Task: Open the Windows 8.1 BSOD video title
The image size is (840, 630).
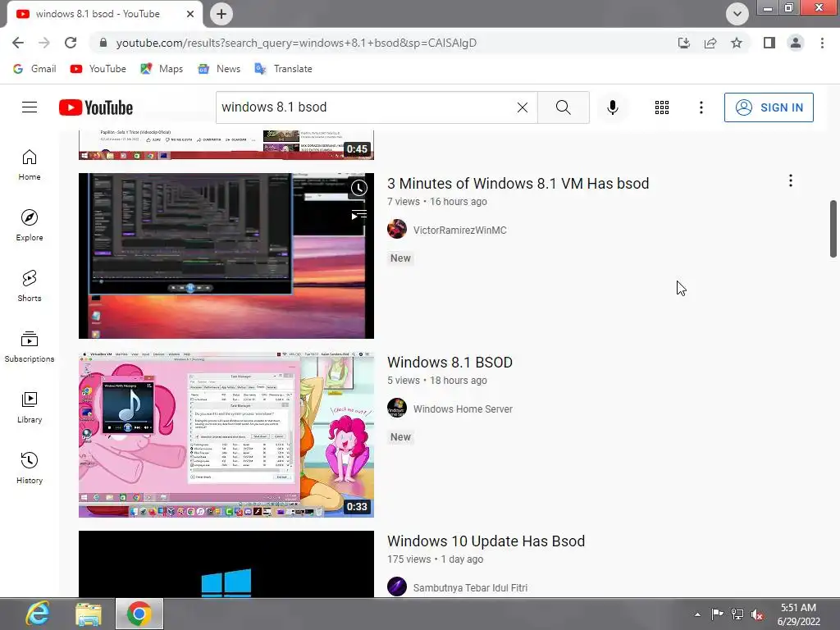Action: (450, 362)
